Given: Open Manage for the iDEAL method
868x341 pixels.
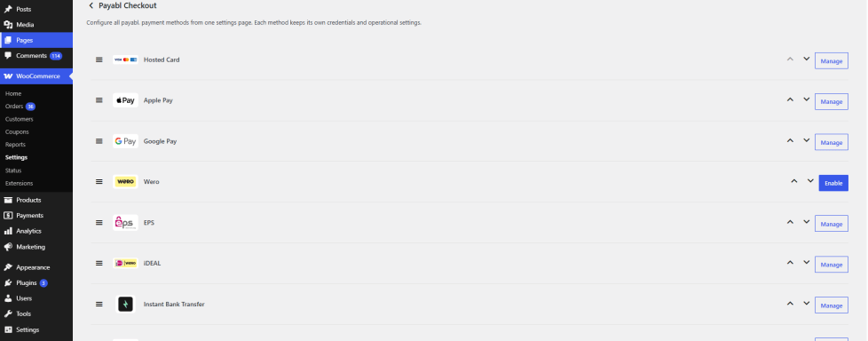Looking at the screenshot, I should [x=832, y=265].
